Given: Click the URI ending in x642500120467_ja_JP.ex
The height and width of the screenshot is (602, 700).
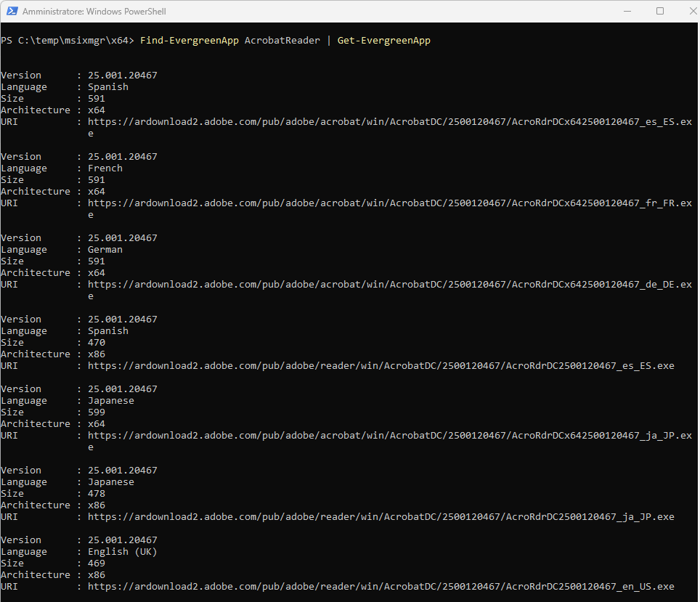Looking at the screenshot, I should [x=390, y=435].
